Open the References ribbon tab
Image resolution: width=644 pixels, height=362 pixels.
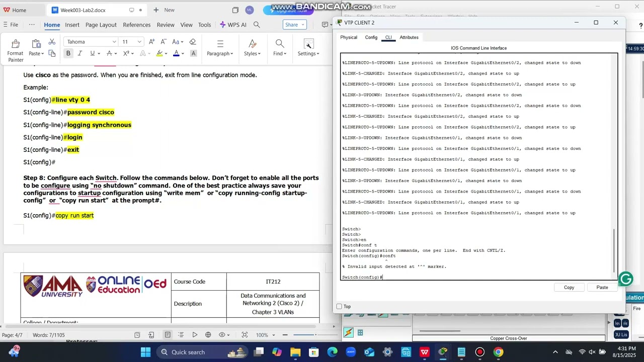pyautogui.click(x=137, y=25)
